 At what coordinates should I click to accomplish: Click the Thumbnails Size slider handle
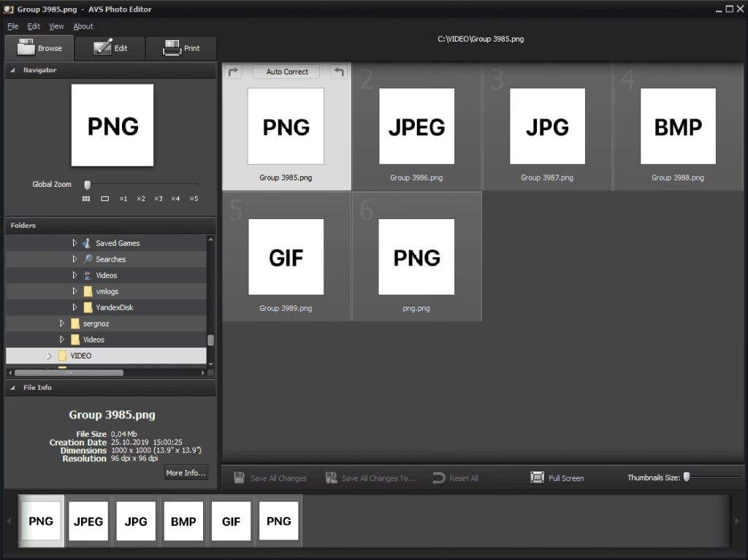pyautogui.click(x=687, y=477)
